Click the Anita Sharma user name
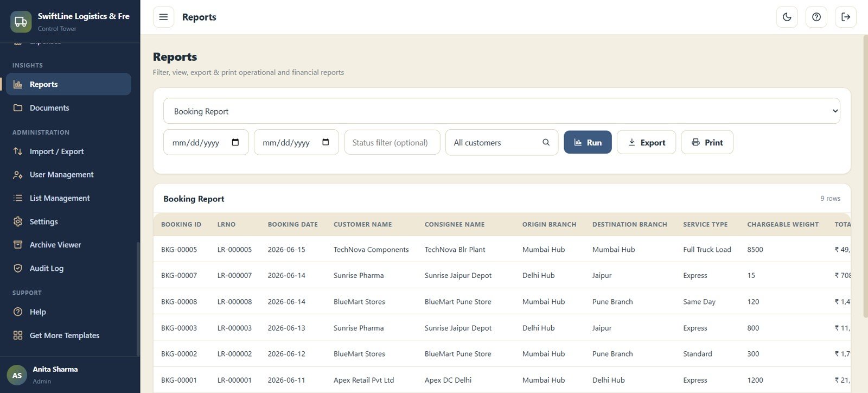 (x=55, y=369)
